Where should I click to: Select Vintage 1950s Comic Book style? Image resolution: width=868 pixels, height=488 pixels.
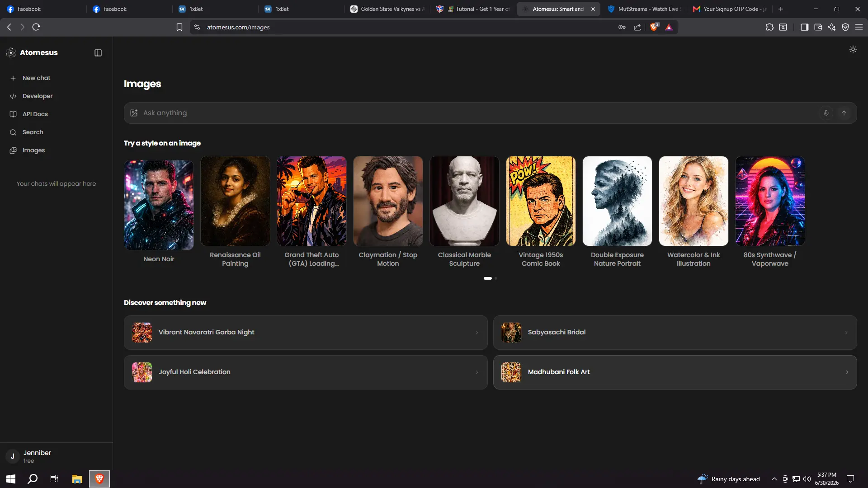click(541, 201)
